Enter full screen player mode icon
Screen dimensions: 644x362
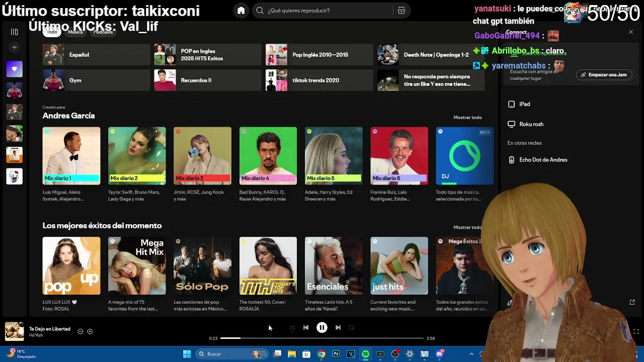pos(636,331)
